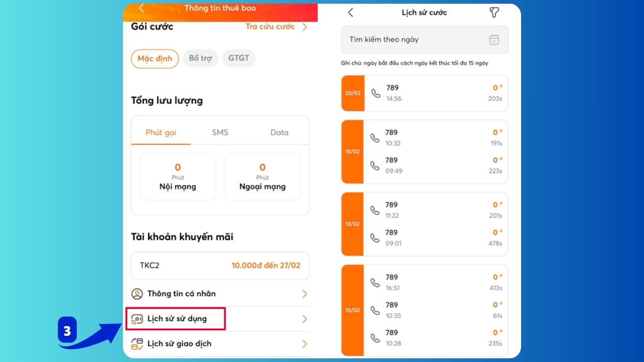Tap the back arrow on Thông tin thuê bao screen
Screen dimensions: 644x362
(x=141, y=8)
